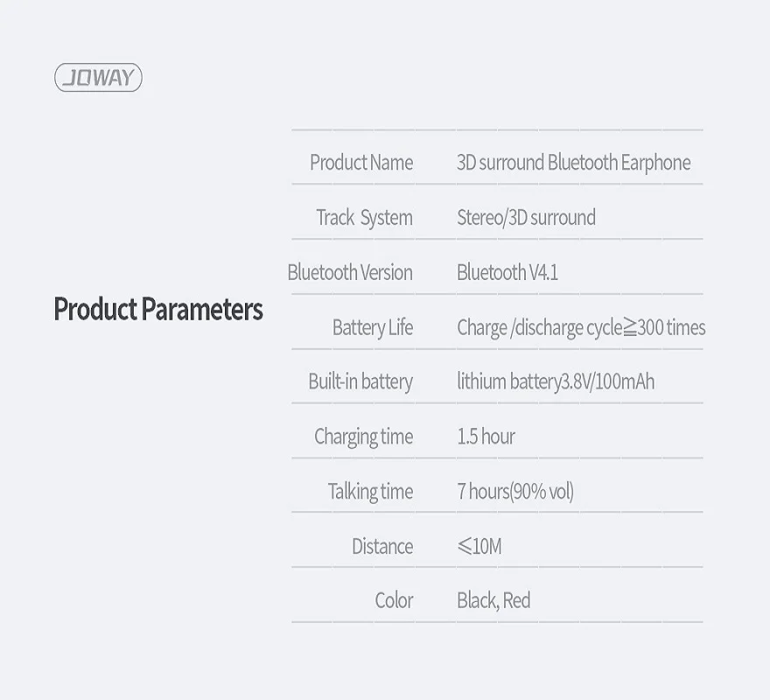Click the Charge/discharge cycle 300 times text
This screenshot has height=700, width=770.
pos(581,327)
